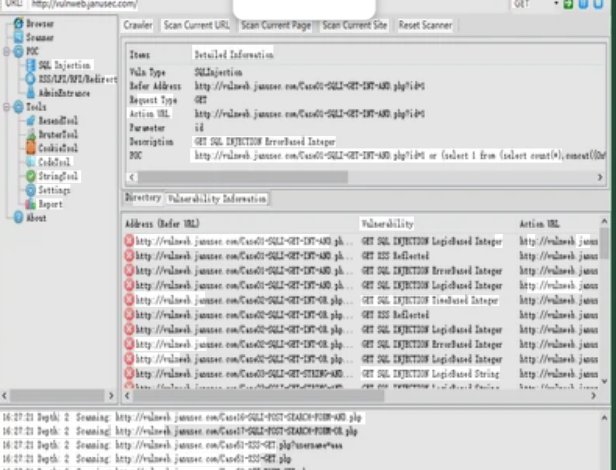
Task: Open the BruterTool icon
Action: (31, 134)
